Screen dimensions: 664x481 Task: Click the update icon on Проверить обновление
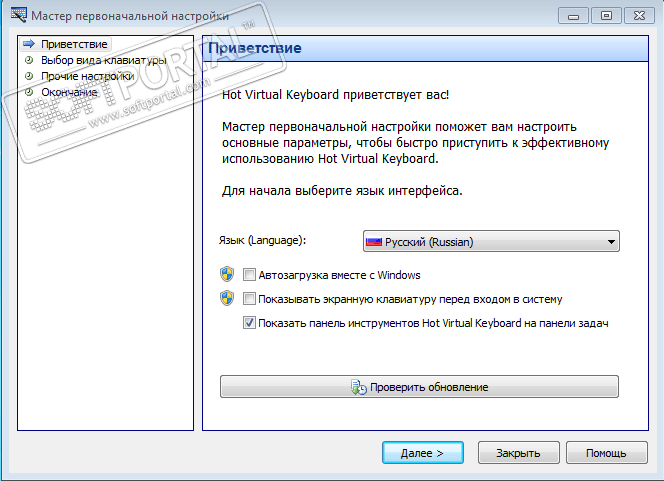pyautogui.click(x=358, y=387)
